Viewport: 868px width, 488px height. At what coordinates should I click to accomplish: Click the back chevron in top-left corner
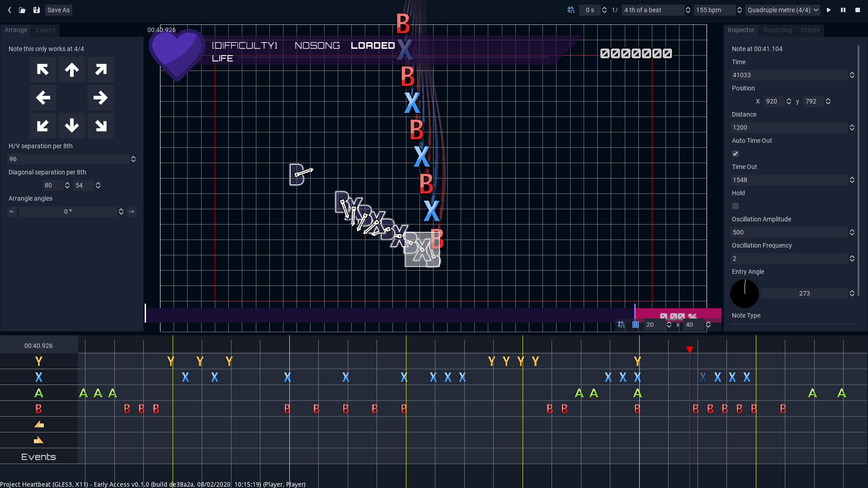tap(9, 10)
